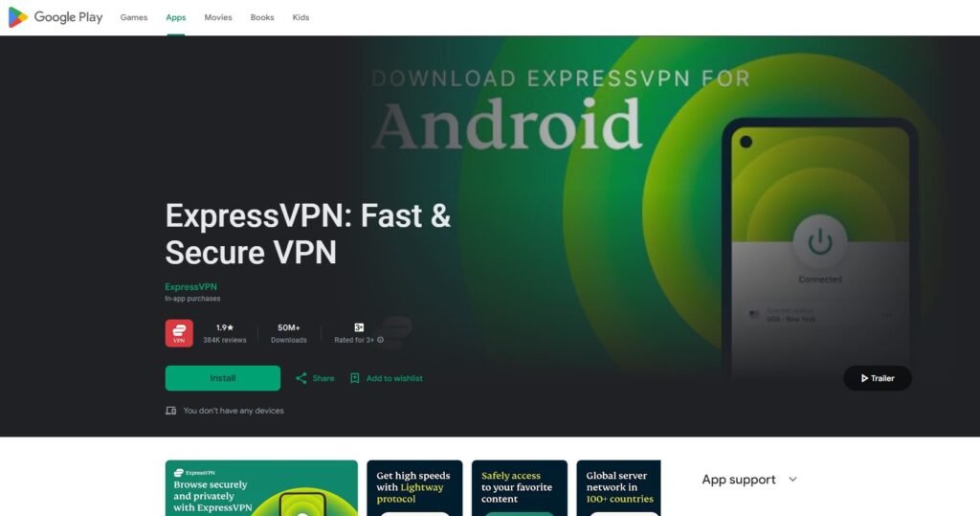Click the Share icon

tap(301, 378)
